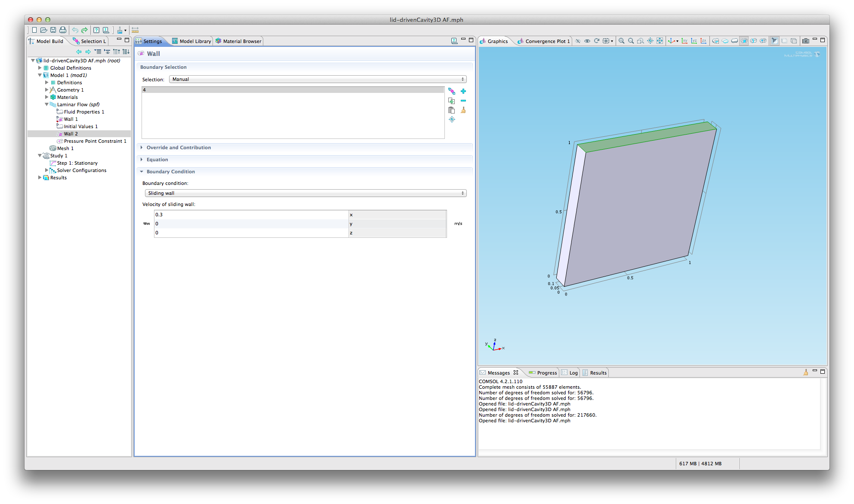This screenshot has height=504, width=854.
Task: Click the x velocity field containing 0.3
Action: click(251, 215)
